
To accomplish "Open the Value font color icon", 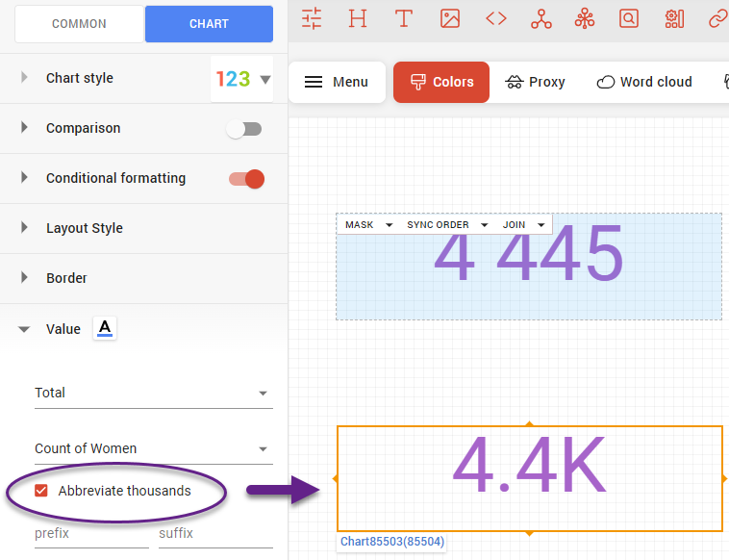I will [105, 329].
